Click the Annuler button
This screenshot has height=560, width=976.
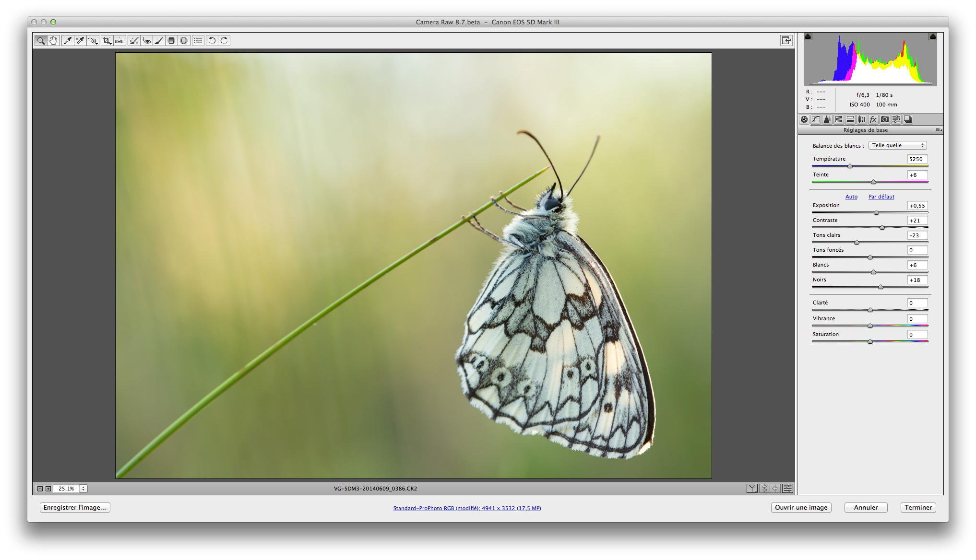pos(866,507)
